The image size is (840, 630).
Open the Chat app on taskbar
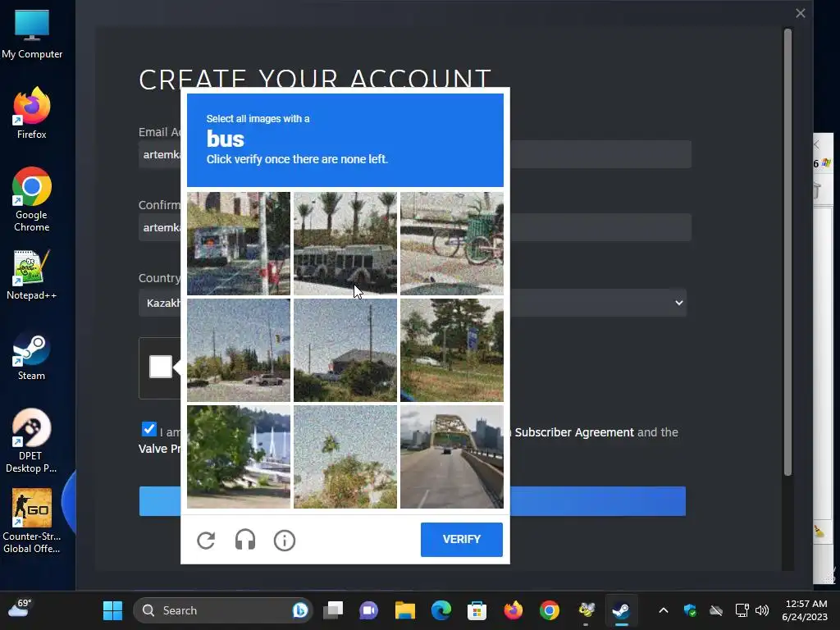click(x=368, y=610)
